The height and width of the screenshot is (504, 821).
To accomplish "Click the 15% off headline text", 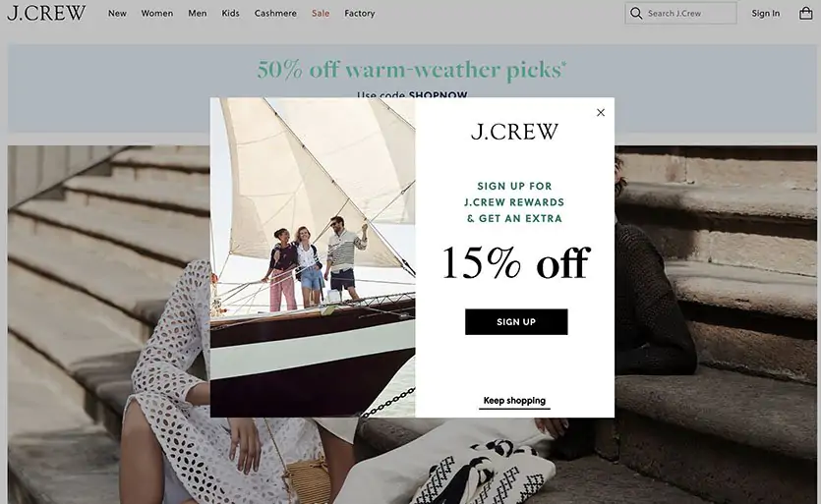I will pyautogui.click(x=516, y=262).
